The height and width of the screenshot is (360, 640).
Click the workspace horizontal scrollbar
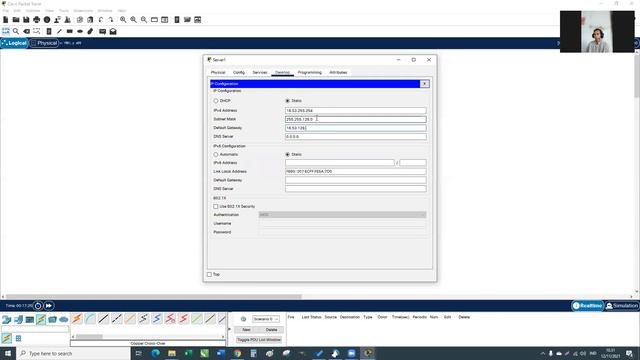153,297
